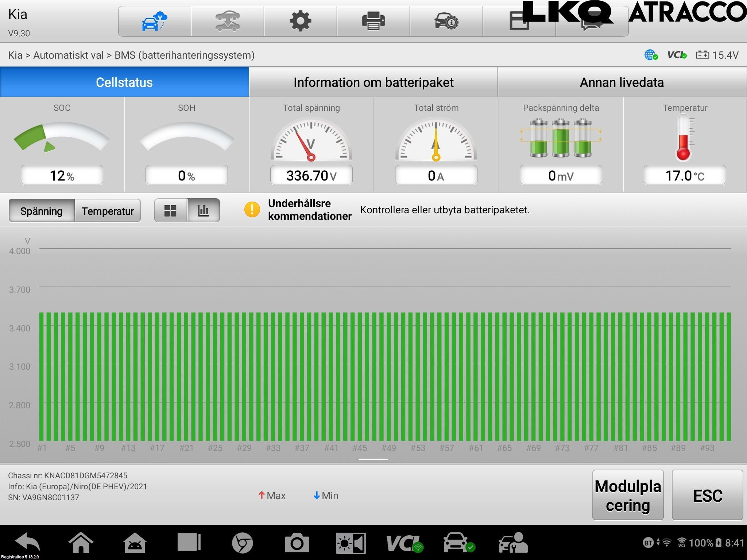Select the Kontrollera eller utbyta batteripaketet text
The image size is (747, 560).
(445, 210)
